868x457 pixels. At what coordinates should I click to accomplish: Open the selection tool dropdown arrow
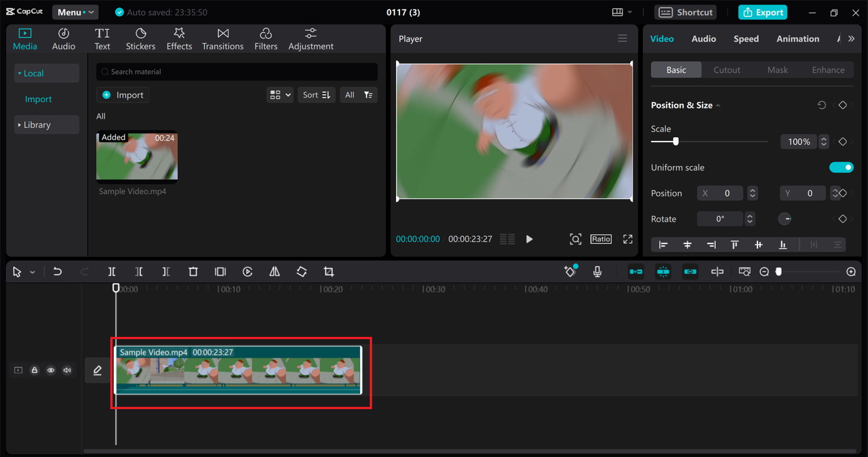[33, 272]
